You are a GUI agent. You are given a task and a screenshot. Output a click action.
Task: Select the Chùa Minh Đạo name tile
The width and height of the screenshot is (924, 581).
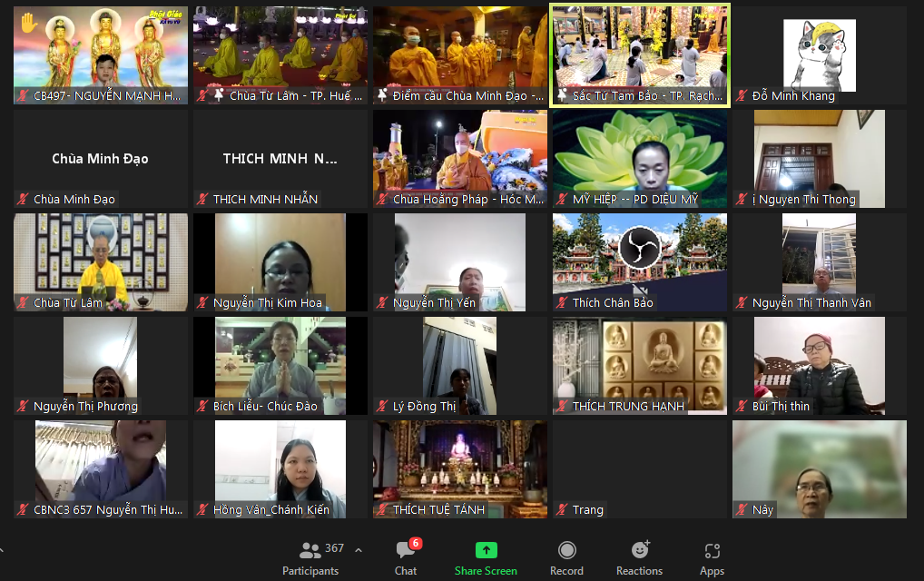coord(100,159)
